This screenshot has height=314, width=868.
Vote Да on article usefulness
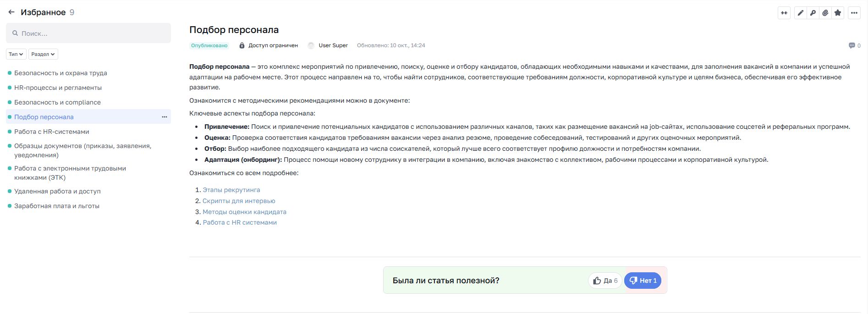[x=605, y=281]
